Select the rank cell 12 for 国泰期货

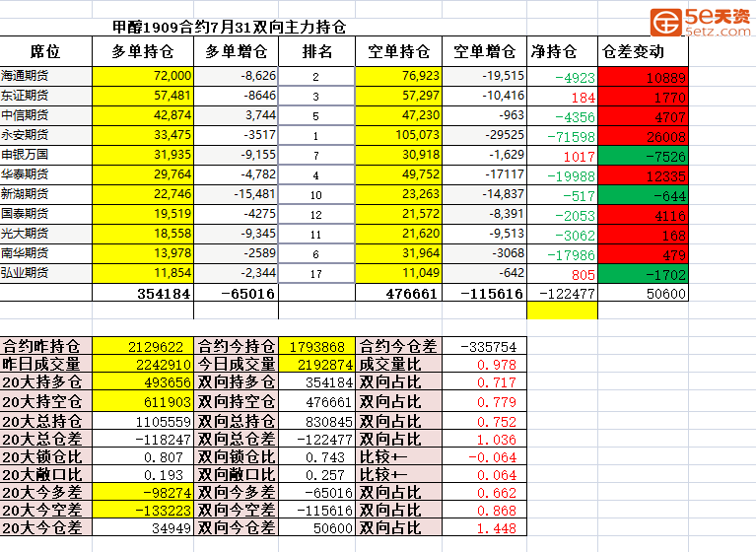316,215
